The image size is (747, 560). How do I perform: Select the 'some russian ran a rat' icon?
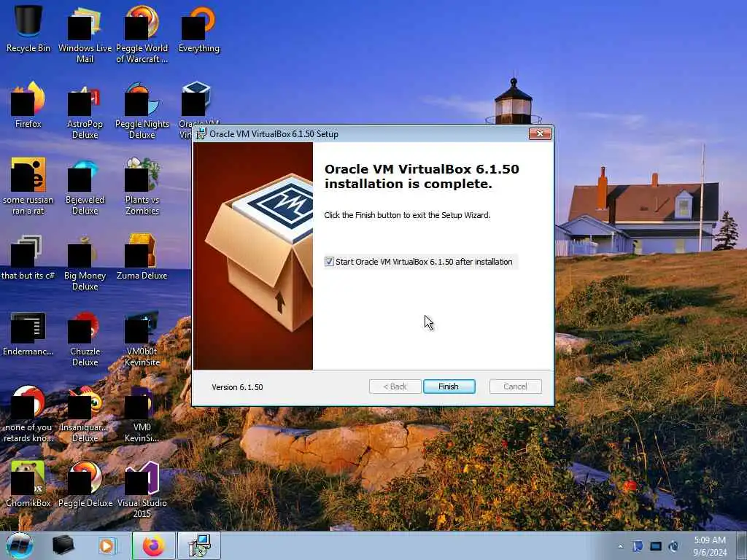[x=28, y=186]
